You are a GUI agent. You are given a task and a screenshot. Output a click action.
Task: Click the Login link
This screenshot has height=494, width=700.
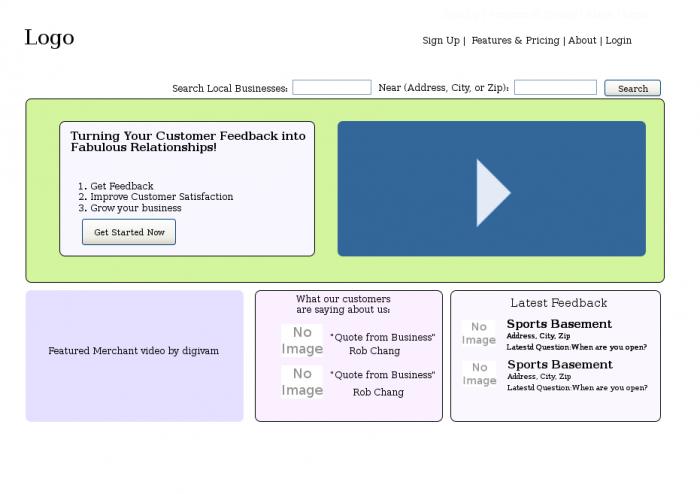[618, 40]
